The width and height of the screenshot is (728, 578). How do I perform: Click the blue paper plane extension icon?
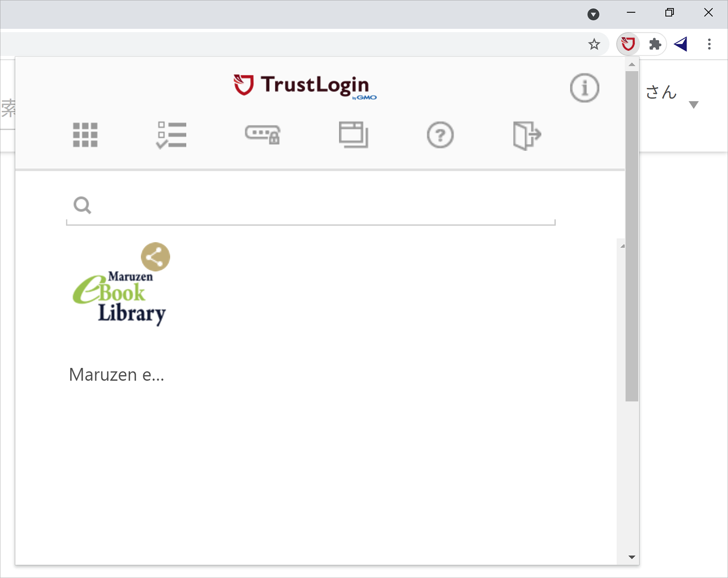point(681,44)
